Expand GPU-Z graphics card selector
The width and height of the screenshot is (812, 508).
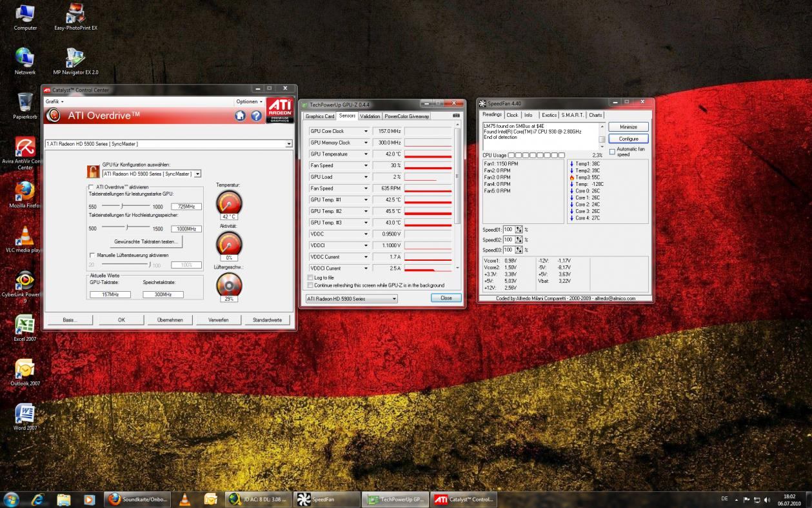click(x=394, y=299)
